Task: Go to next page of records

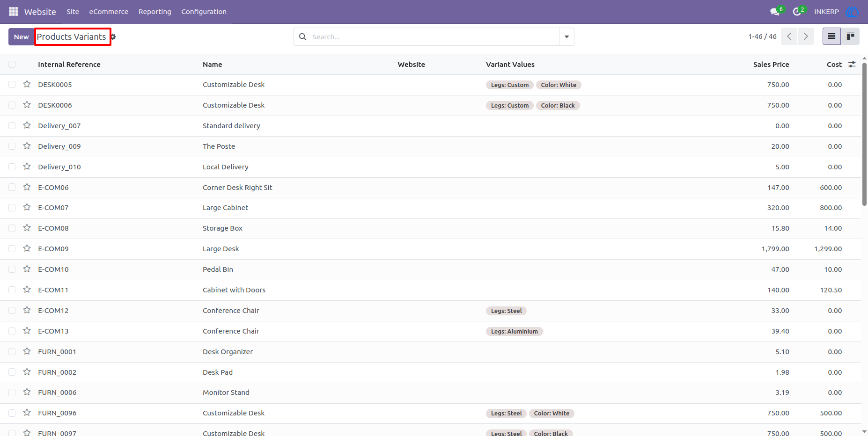Action: pyautogui.click(x=806, y=36)
